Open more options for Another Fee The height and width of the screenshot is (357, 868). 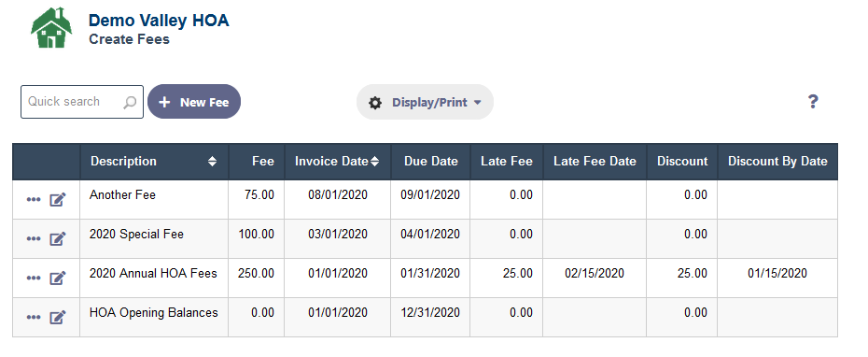coord(34,200)
